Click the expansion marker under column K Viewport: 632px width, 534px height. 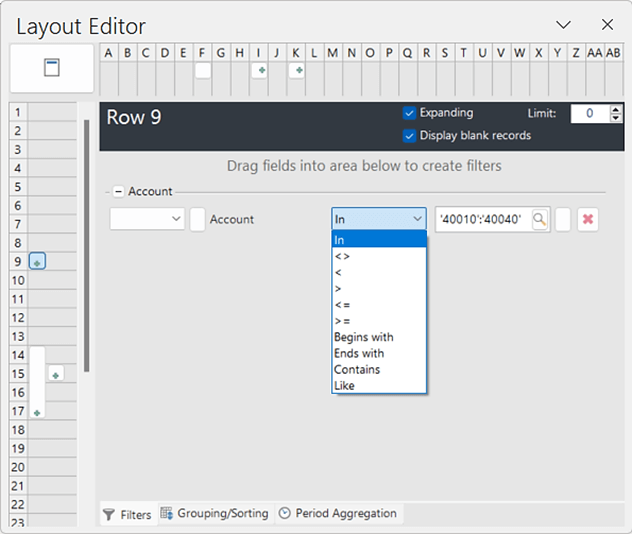pyautogui.click(x=297, y=71)
